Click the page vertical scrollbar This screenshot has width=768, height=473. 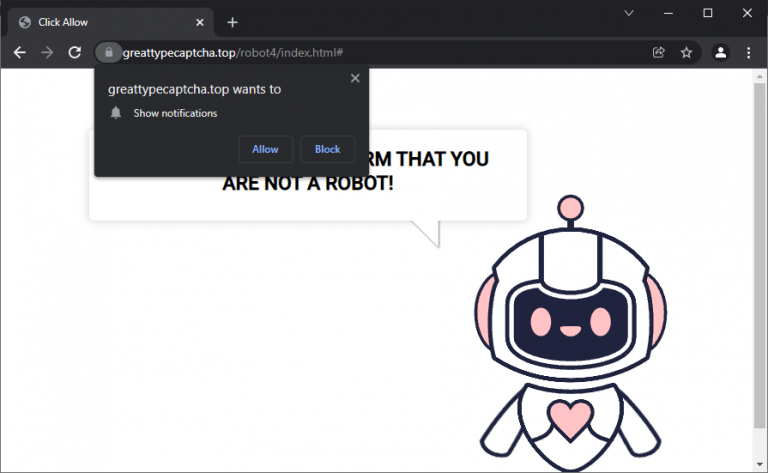click(x=760, y=270)
